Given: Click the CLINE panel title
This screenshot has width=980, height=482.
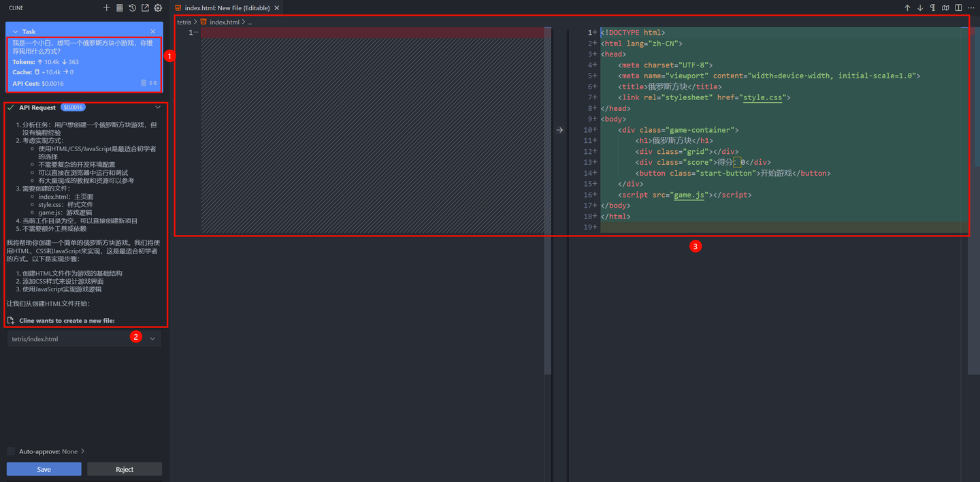Looking at the screenshot, I should [x=17, y=8].
